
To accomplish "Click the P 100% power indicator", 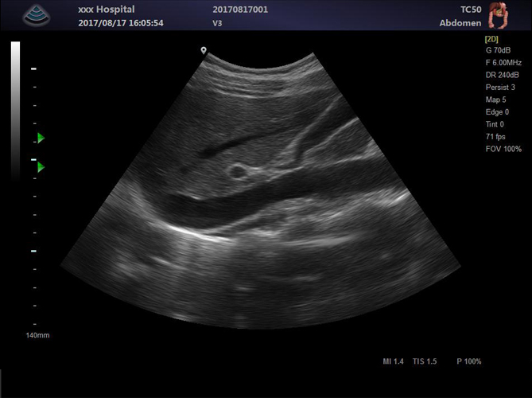I will 469,361.
